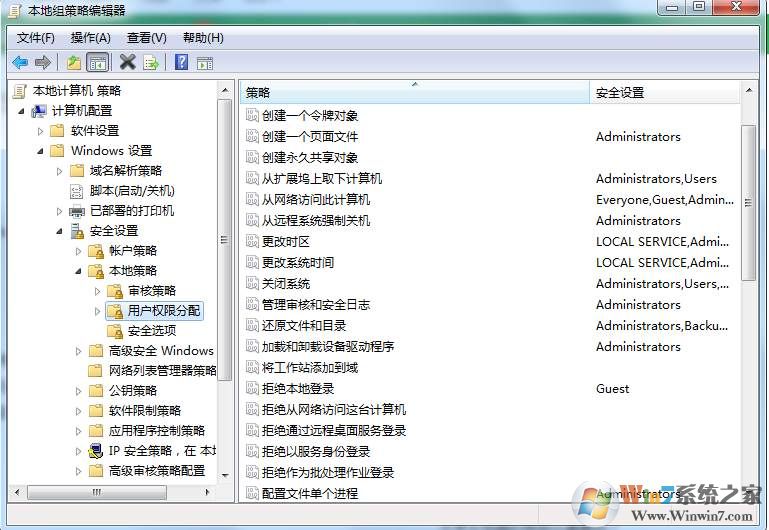The width and height of the screenshot is (769, 530).
Task: Select policy 从网络访问此计算机
Action: click(316, 200)
